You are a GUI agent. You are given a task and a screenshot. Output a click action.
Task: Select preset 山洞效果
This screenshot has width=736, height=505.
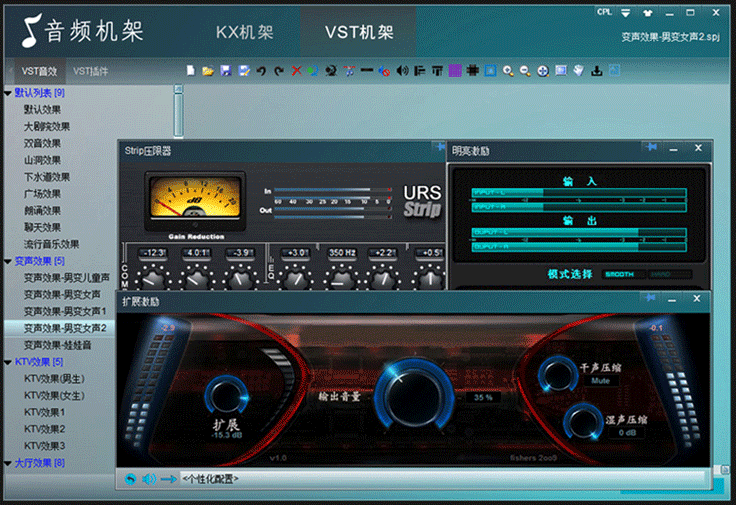coord(42,160)
